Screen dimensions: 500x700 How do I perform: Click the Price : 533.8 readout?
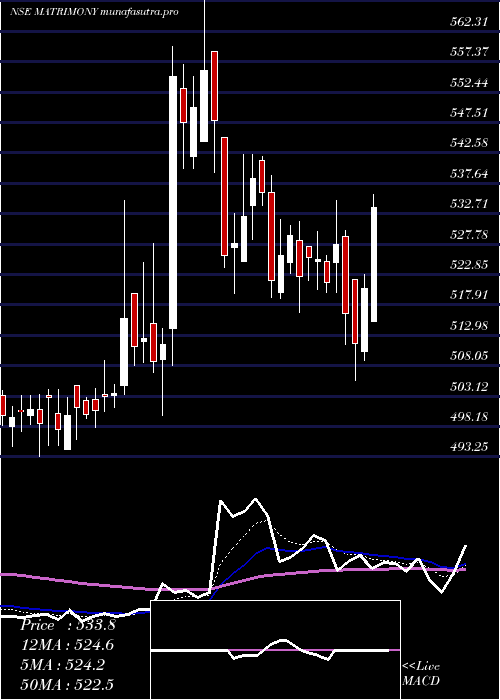(68, 625)
